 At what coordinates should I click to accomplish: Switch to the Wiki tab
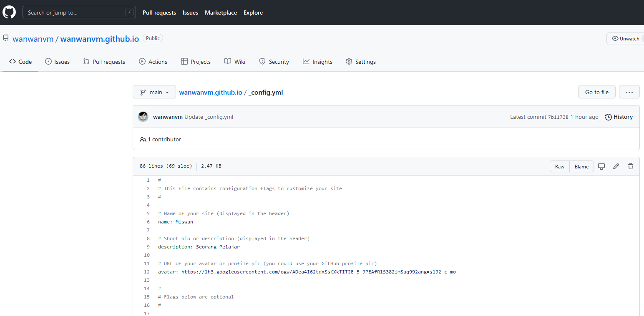235,62
